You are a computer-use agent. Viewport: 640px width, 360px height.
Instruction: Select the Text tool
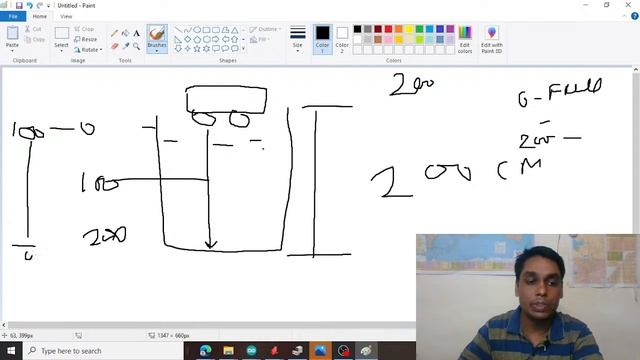pos(136,33)
